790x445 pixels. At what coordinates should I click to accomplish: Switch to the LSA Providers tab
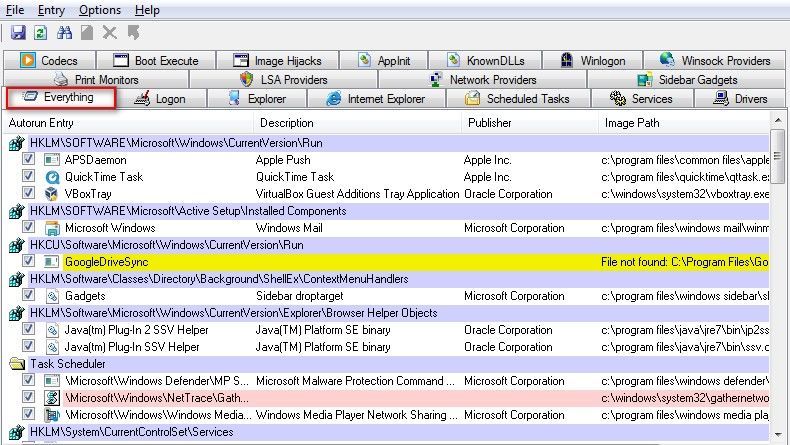[284, 80]
